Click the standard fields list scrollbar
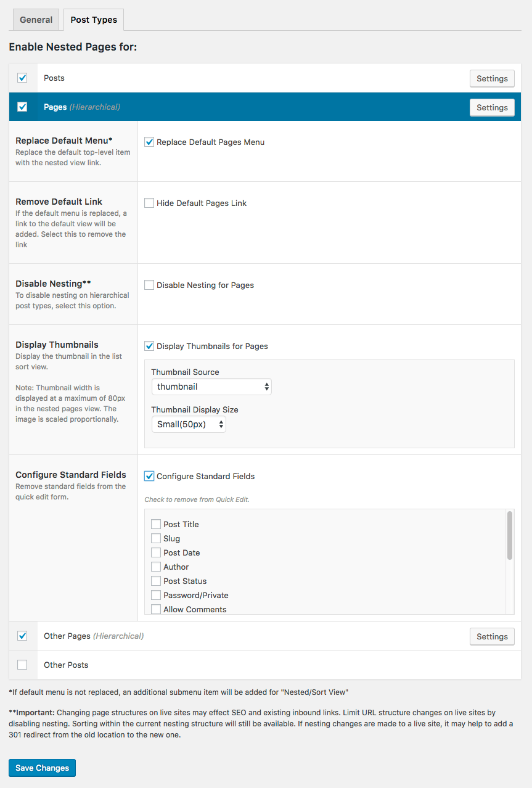The image size is (532, 788). [510, 535]
